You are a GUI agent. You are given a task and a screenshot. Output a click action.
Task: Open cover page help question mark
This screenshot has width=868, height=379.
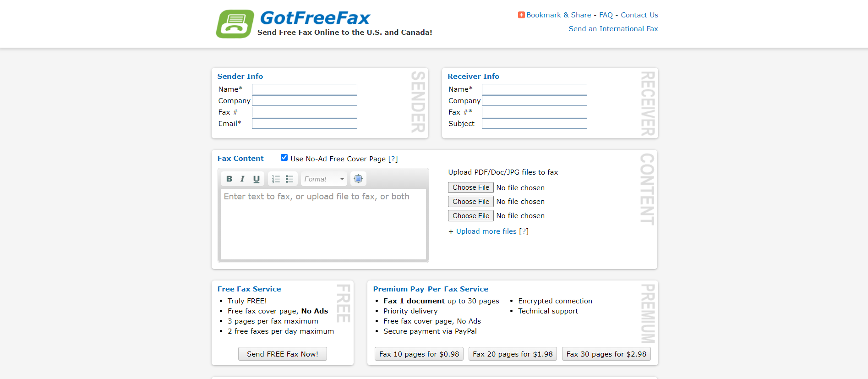point(393,159)
